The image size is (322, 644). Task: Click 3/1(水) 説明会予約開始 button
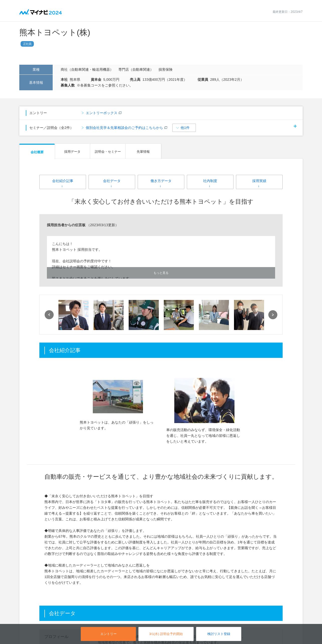point(166,634)
